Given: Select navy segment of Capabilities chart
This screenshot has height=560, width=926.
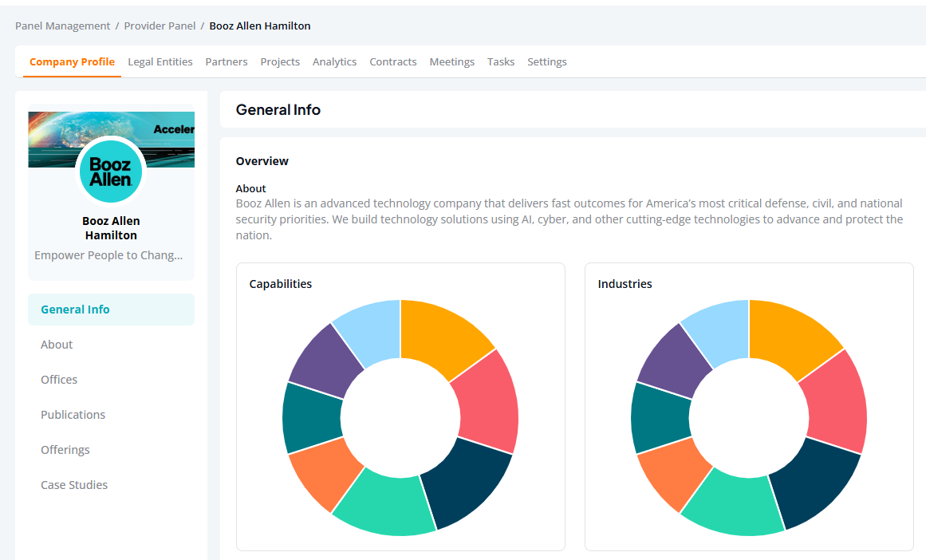Looking at the screenshot, I should click(x=463, y=484).
